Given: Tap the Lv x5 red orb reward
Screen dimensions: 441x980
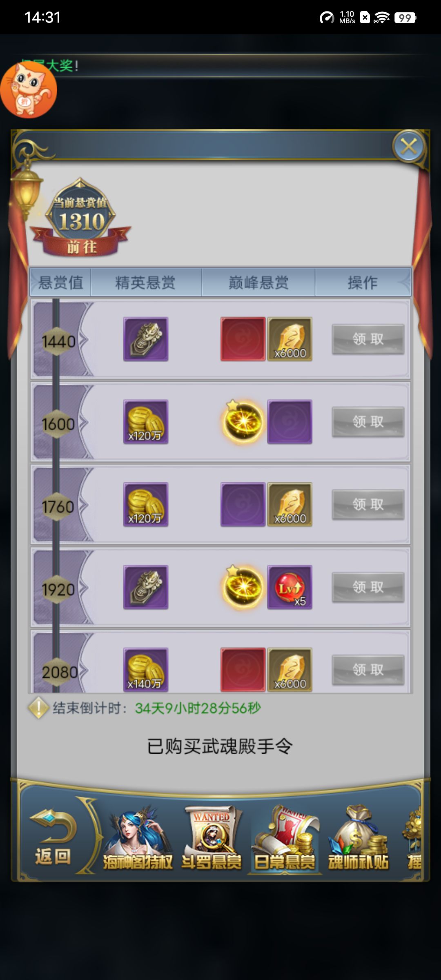Looking at the screenshot, I should [290, 587].
